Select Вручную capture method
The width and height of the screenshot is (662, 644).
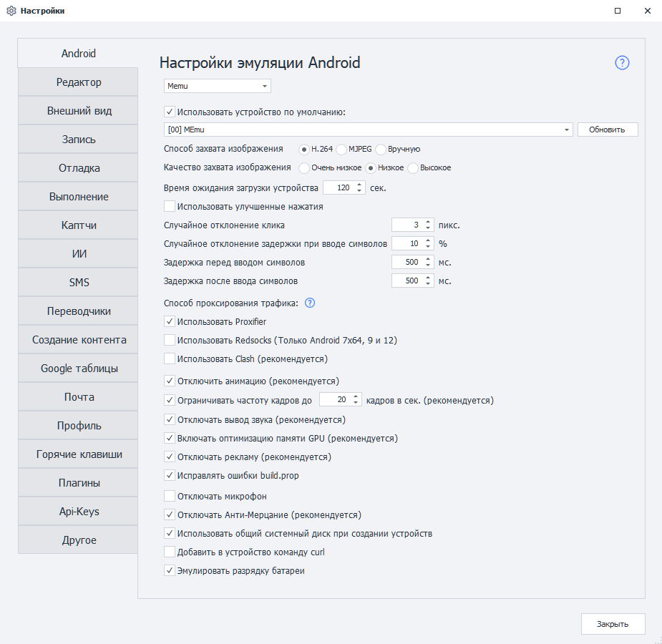[x=381, y=150]
